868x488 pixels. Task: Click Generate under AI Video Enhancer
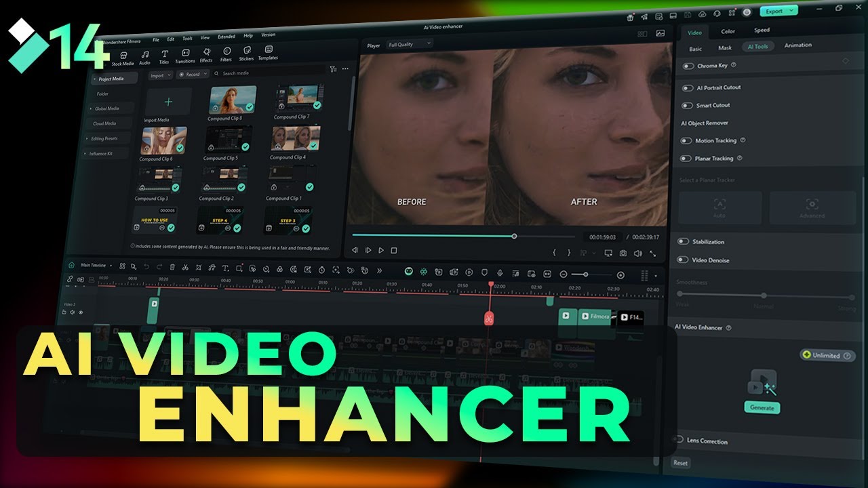[762, 408]
